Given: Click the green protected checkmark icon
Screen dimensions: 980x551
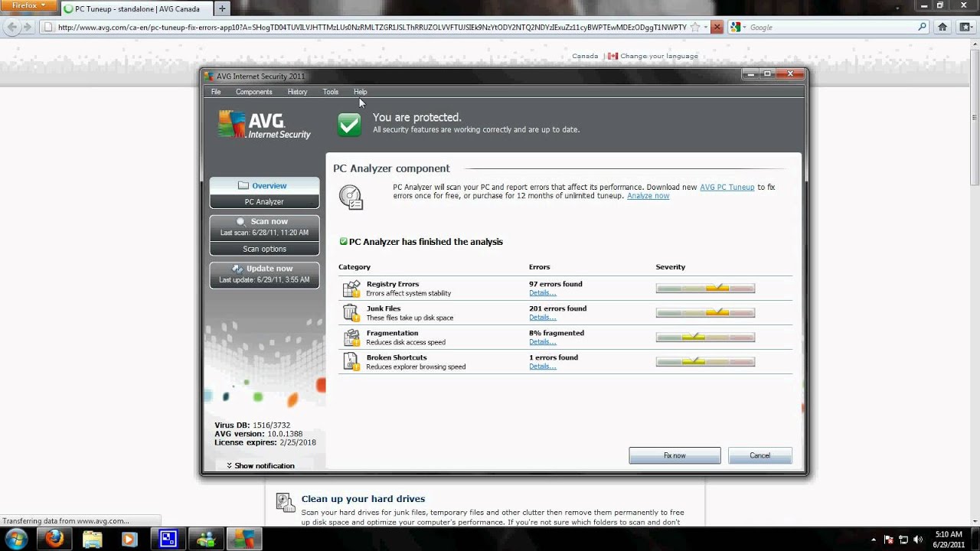Looking at the screenshot, I should pyautogui.click(x=349, y=124).
